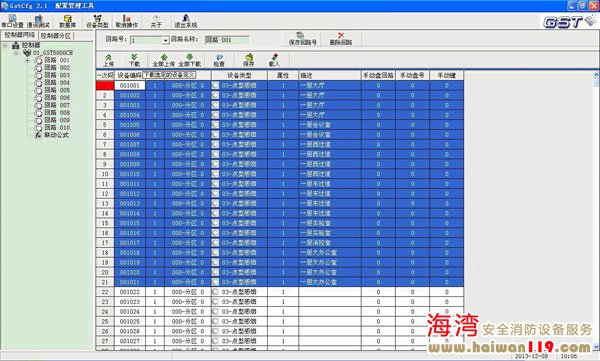Click the 描述 column header

[x=330, y=75]
